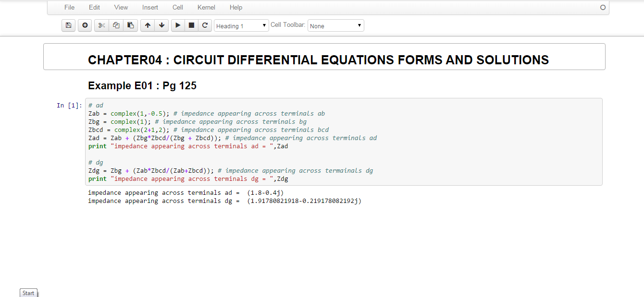
Task: Insert a cell below with plus icon
Action: pyautogui.click(x=85, y=25)
